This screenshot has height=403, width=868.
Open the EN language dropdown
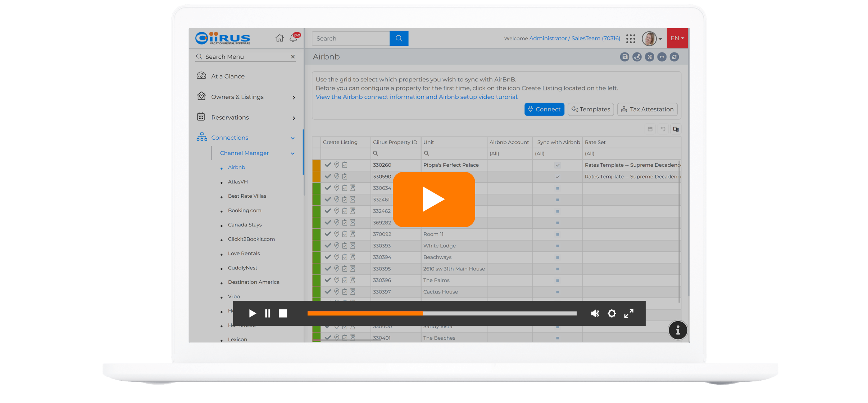click(677, 38)
